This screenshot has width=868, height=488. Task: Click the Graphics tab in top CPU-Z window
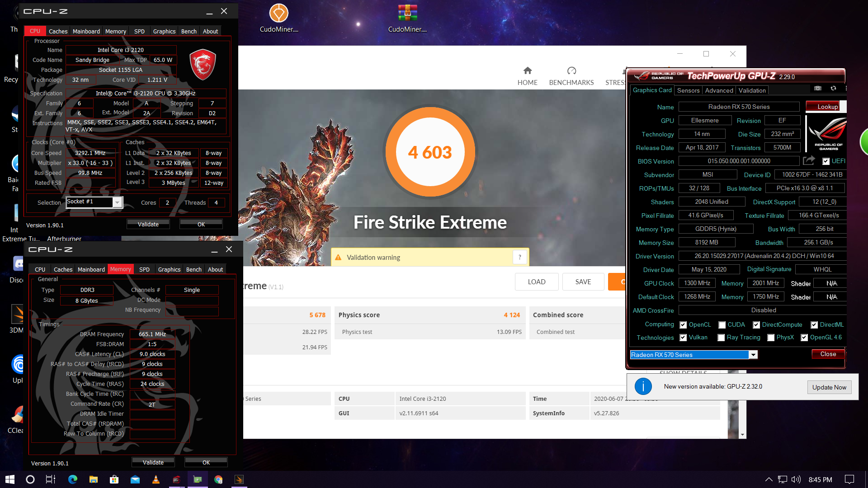click(164, 31)
